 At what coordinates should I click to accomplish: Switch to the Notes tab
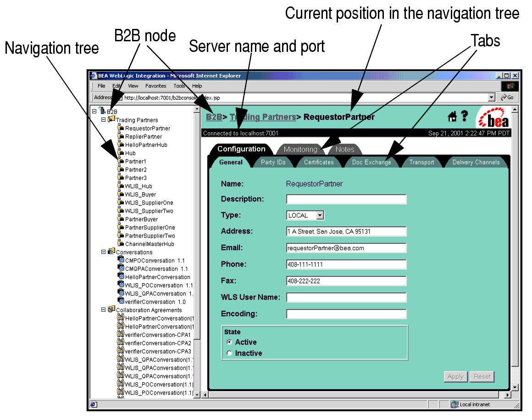pyautogui.click(x=345, y=149)
